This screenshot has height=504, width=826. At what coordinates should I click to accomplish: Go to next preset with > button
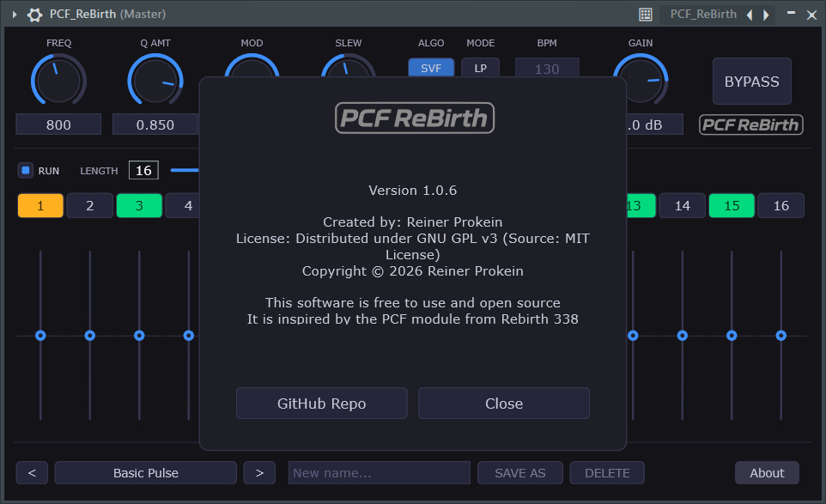pyautogui.click(x=259, y=473)
